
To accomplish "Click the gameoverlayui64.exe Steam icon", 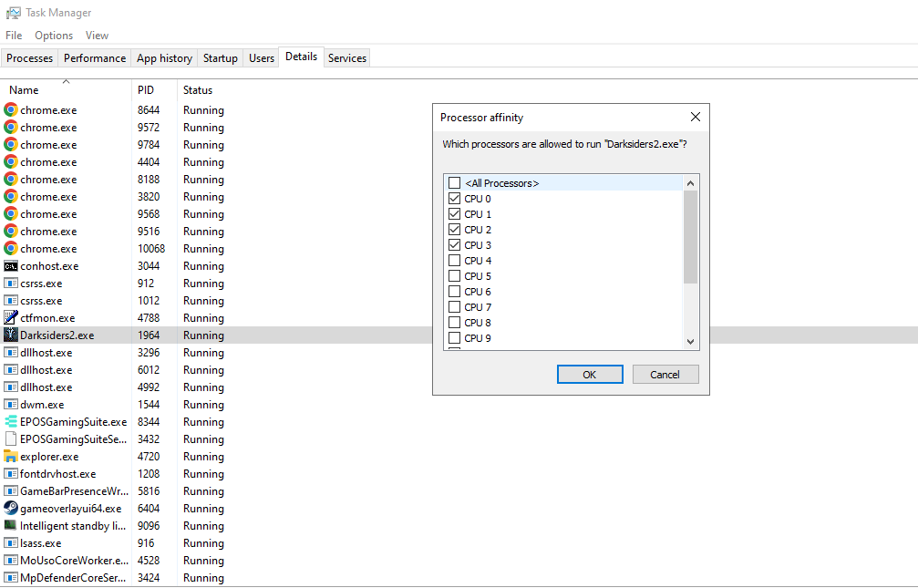I will pos(11,508).
